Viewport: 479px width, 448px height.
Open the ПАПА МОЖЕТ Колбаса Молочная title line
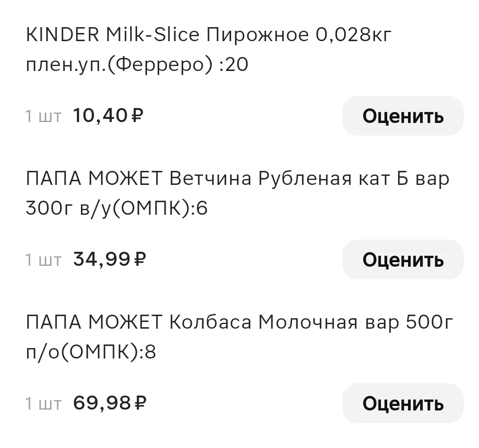(240, 322)
